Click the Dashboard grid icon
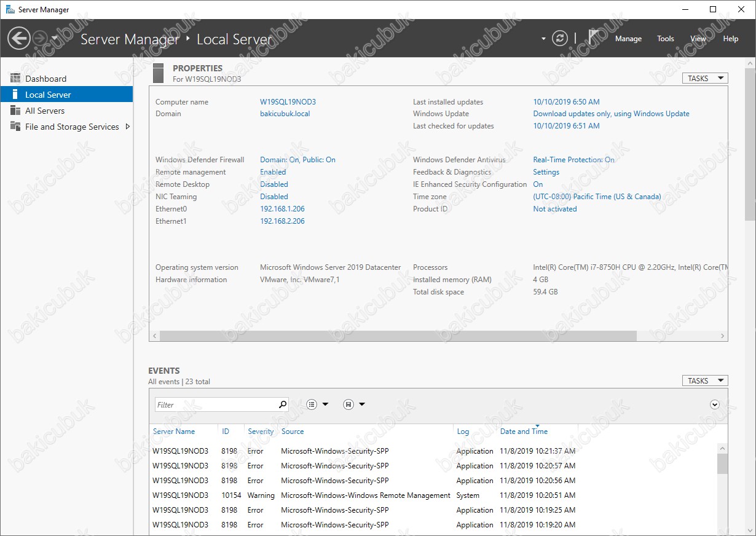The width and height of the screenshot is (756, 536). pos(15,79)
